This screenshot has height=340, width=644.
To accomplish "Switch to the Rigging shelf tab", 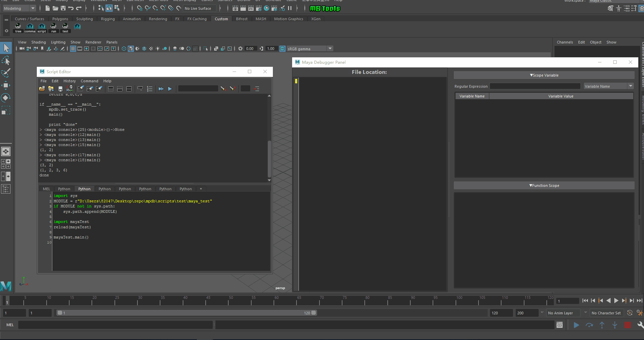I will (x=108, y=19).
